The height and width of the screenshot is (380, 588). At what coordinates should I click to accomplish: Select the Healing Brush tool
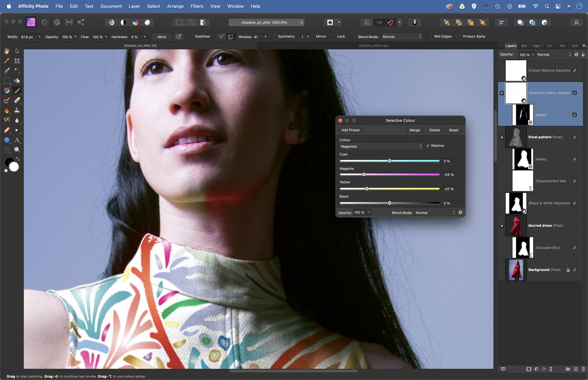pyautogui.click(x=6, y=130)
